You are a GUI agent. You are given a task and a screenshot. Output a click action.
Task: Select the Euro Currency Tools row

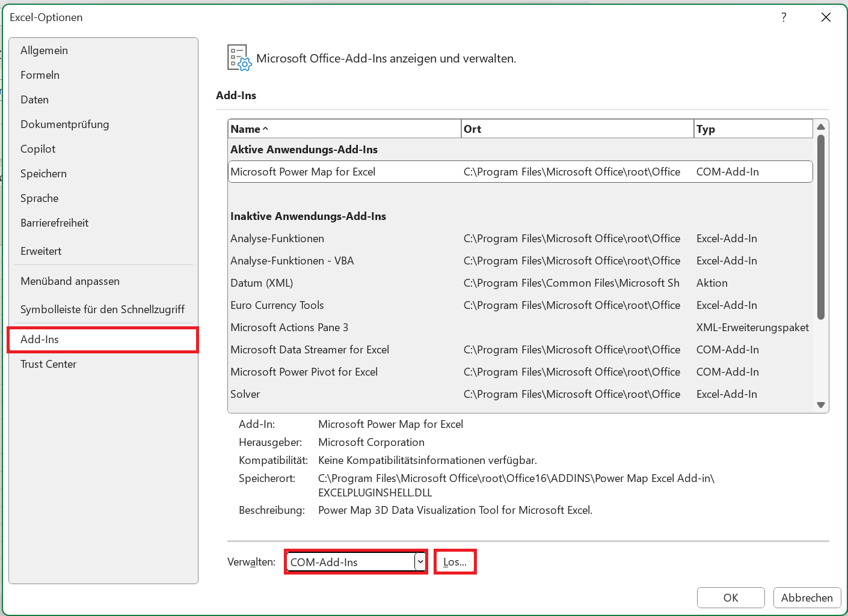520,305
